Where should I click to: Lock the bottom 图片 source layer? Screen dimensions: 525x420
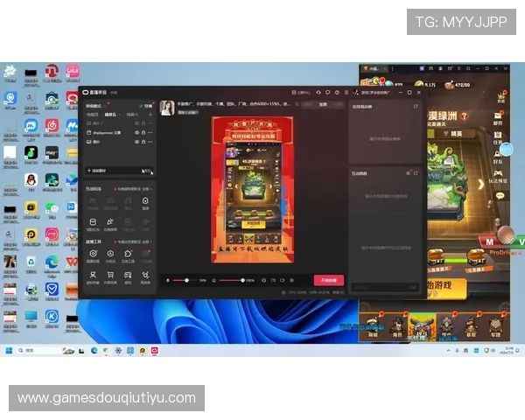click(143, 142)
